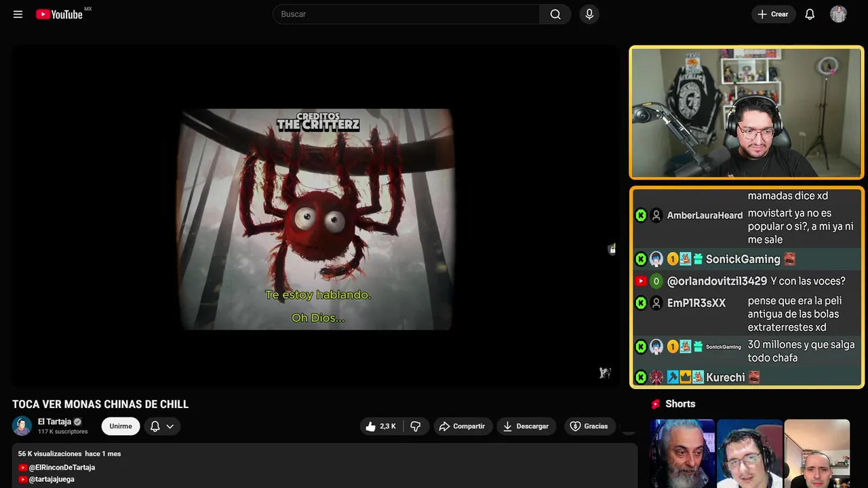Click the verified badge beside El Tartaja

(77, 422)
